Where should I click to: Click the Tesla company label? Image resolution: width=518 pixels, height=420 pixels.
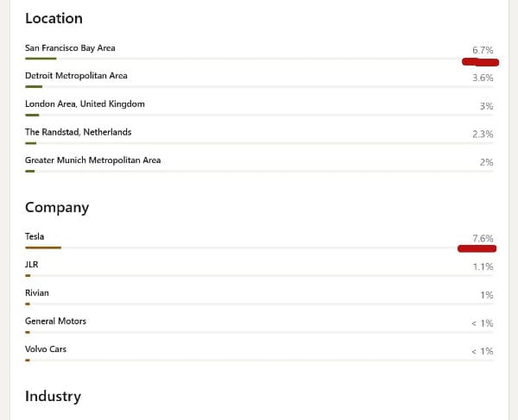[x=35, y=236]
